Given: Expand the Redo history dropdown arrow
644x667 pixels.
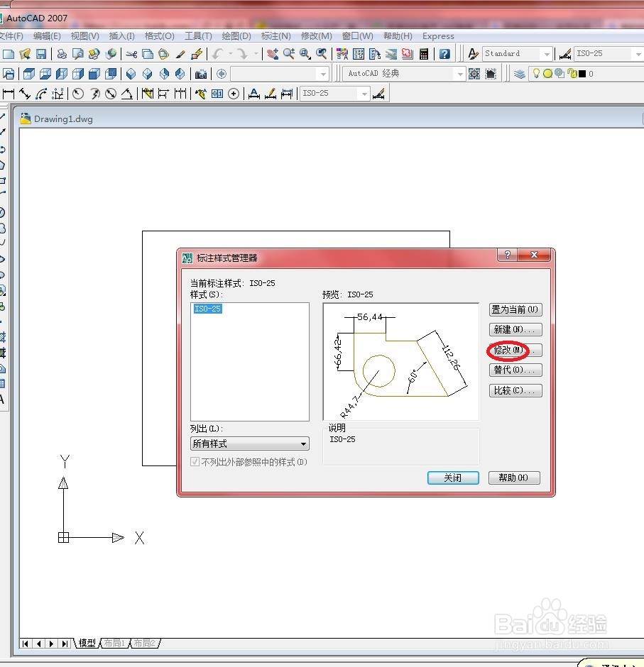Looking at the screenshot, I should tap(256, 54).
